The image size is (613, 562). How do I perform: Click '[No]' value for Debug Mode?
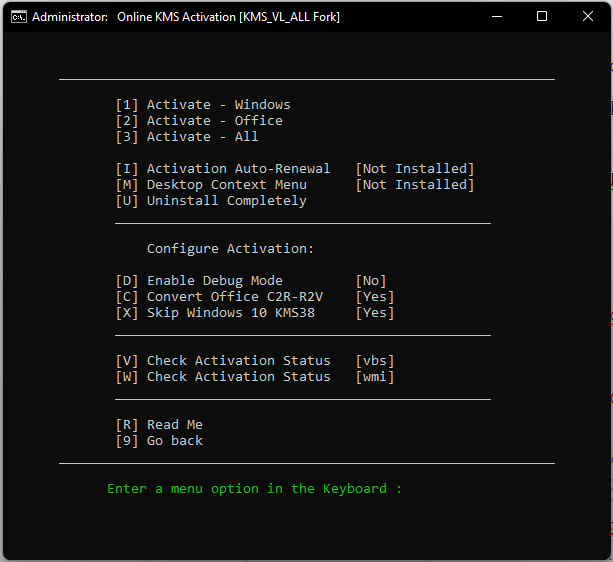click(371, 281)
